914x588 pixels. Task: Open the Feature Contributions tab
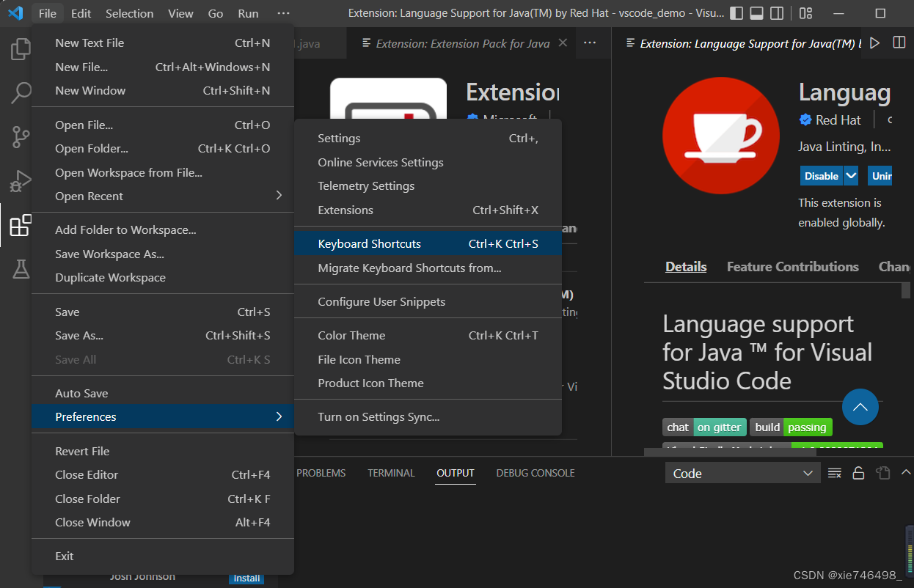point(793,267)
